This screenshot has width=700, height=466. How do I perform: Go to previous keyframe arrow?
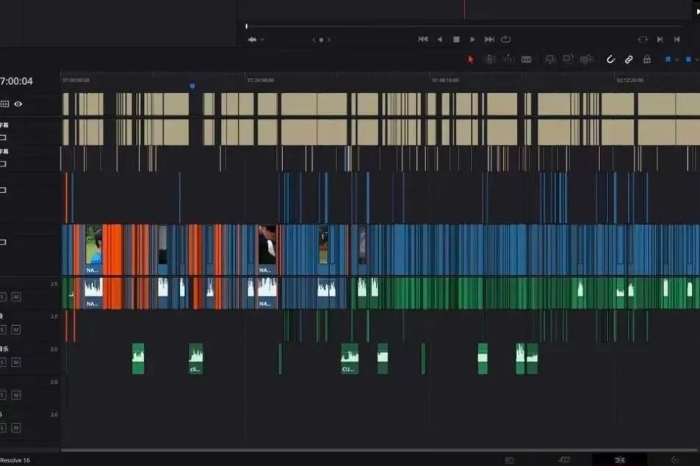tap(314, 40)
